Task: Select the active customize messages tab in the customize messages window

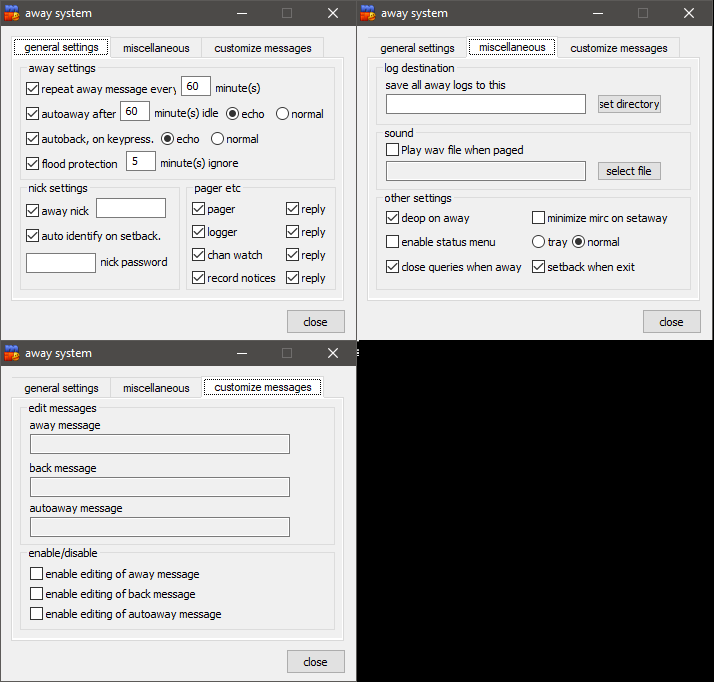Action: coord(263,387)
